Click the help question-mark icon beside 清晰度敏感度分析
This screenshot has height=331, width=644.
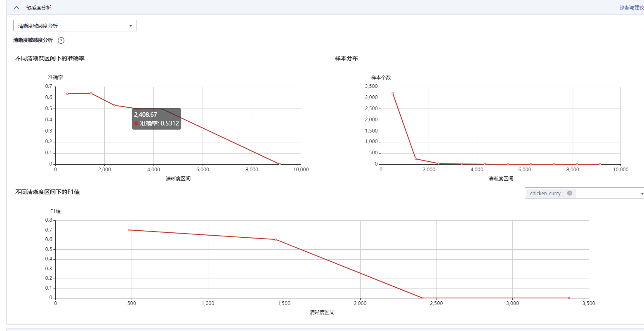point(61,40)
